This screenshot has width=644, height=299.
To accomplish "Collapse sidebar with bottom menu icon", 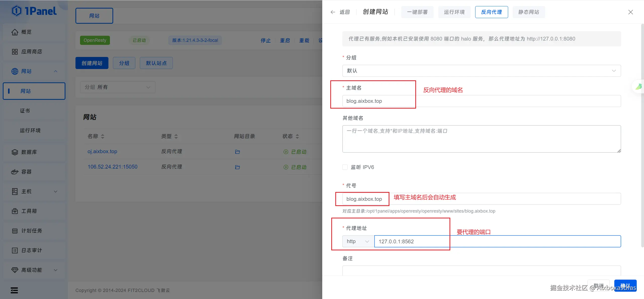I will [14, 290].
